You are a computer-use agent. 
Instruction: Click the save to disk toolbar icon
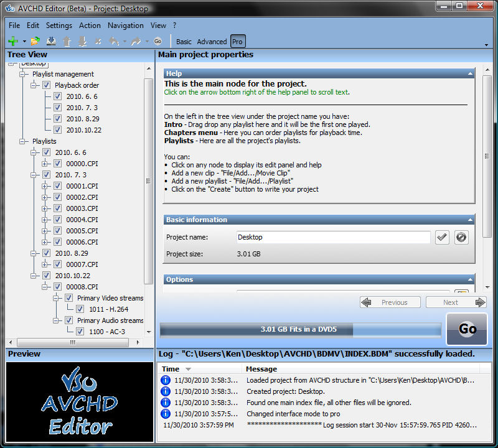coord(51,41)
